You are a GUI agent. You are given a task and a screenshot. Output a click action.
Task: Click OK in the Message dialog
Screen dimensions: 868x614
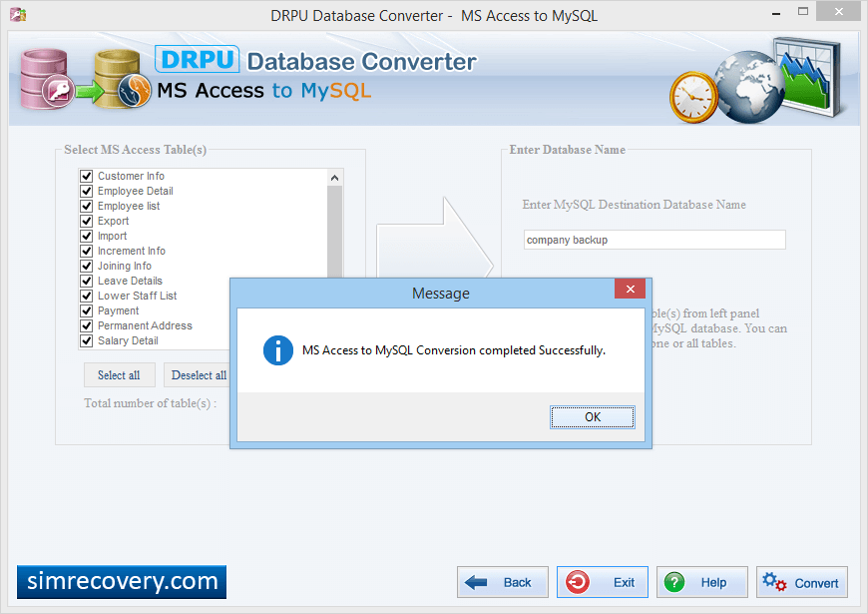tap(593, 417)
